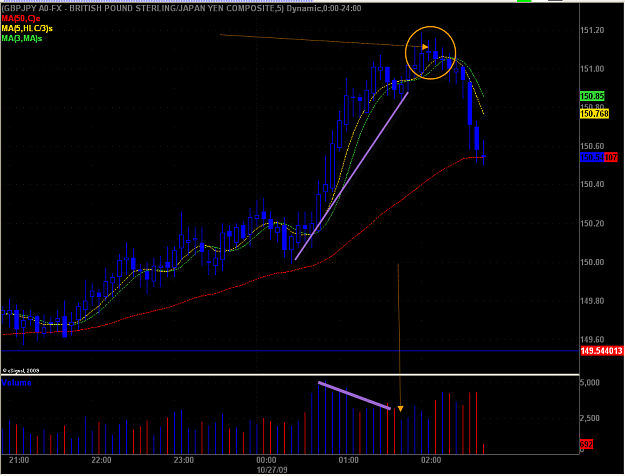This screenshot has height=476, width=625.
Task: Select the blue Volume panel label
Action: click(16, 383)
